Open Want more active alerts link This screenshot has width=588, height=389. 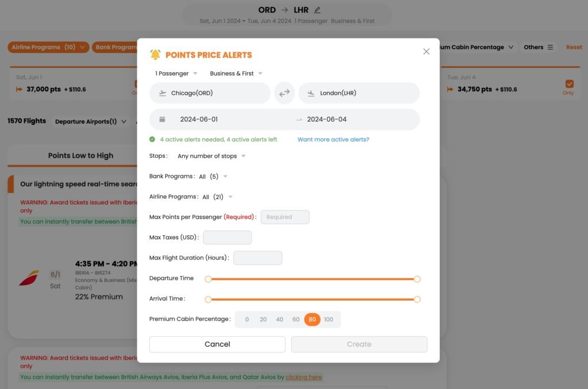point(333,139)
